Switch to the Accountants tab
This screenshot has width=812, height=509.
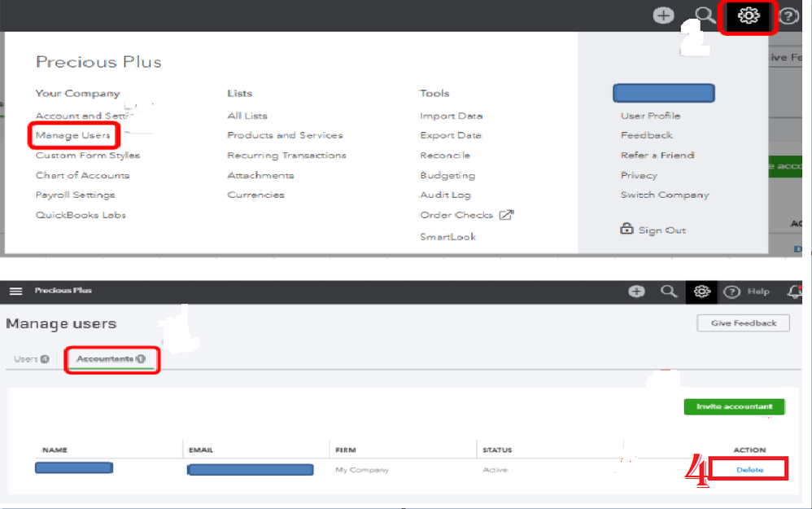coord(111,358)
